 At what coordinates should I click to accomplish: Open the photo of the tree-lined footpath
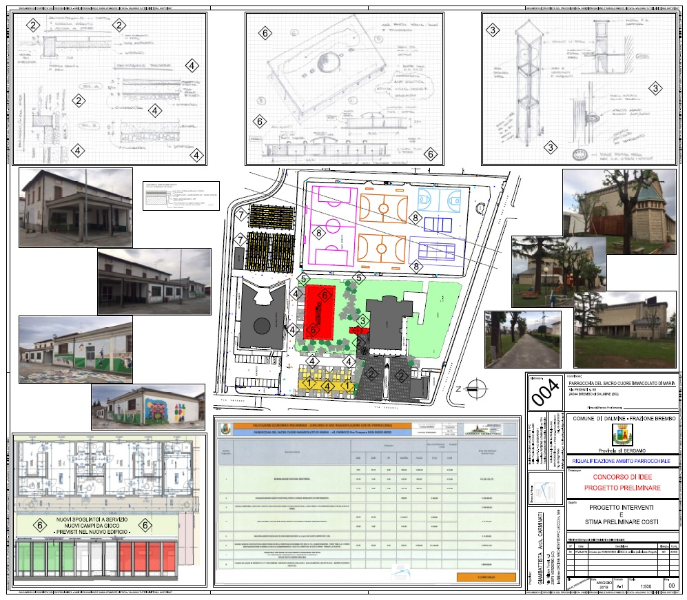tap(523, 340)
